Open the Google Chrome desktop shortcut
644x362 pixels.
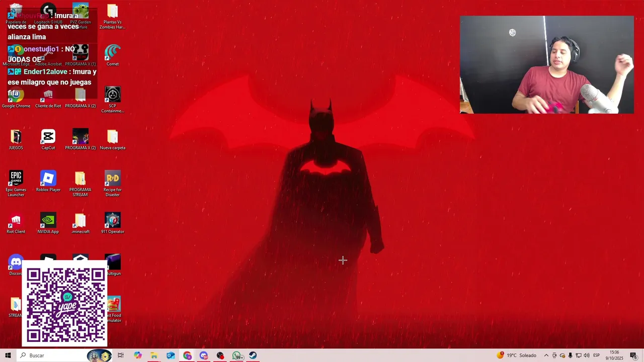pos(16,97)
